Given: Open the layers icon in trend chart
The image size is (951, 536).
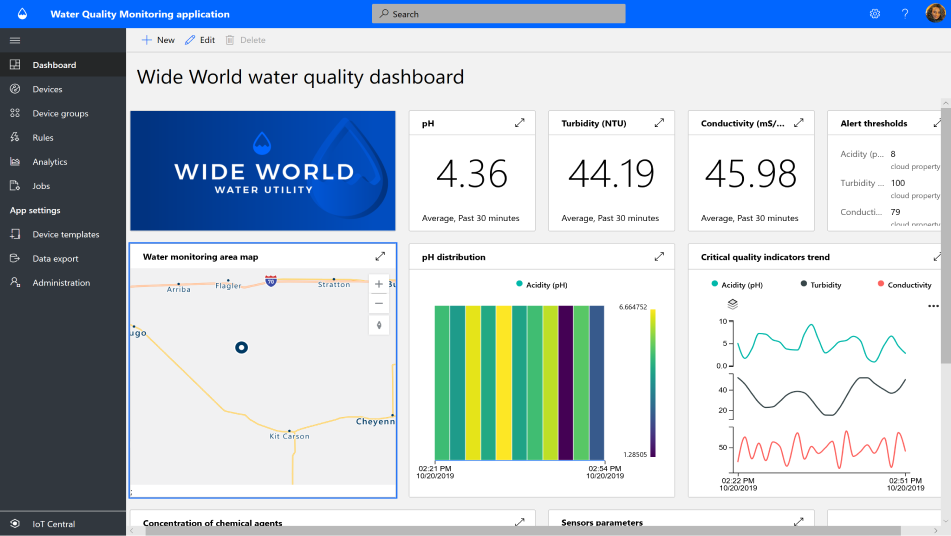Looking at the screenshot, I should 732,304.
